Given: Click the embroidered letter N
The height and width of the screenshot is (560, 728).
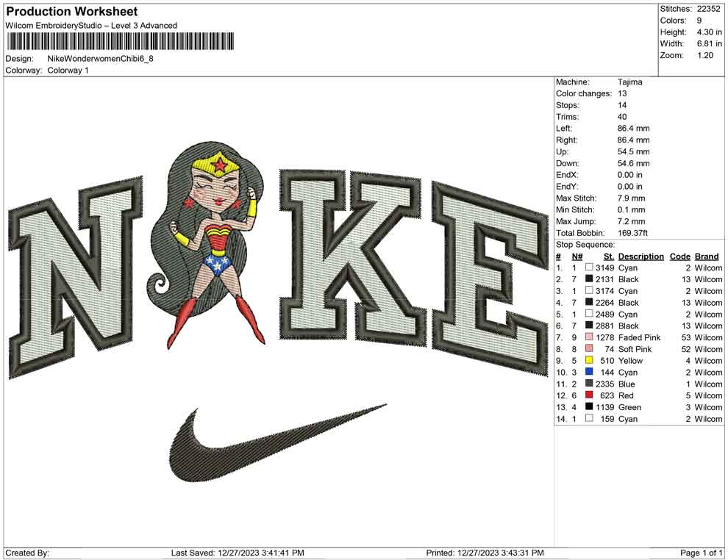Looking at the screenshot, I should [x=76, y=277].
